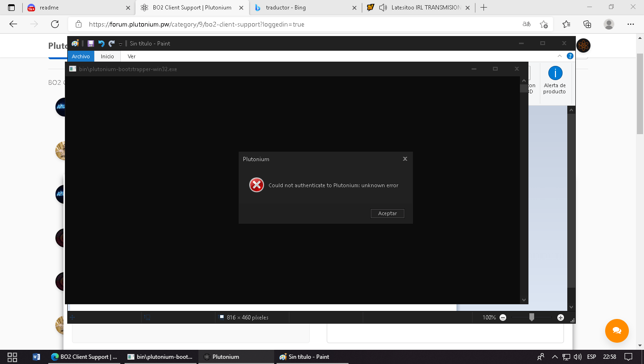Open network settings from the system tray
Image resolution: width=644 pixels, height=364 pixels.
(566, 357)
